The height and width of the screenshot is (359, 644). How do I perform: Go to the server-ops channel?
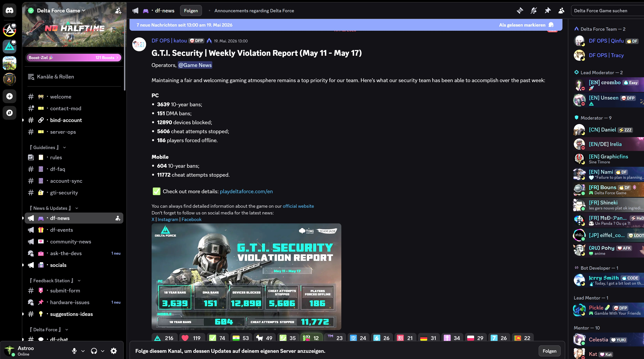pos(74,132)
